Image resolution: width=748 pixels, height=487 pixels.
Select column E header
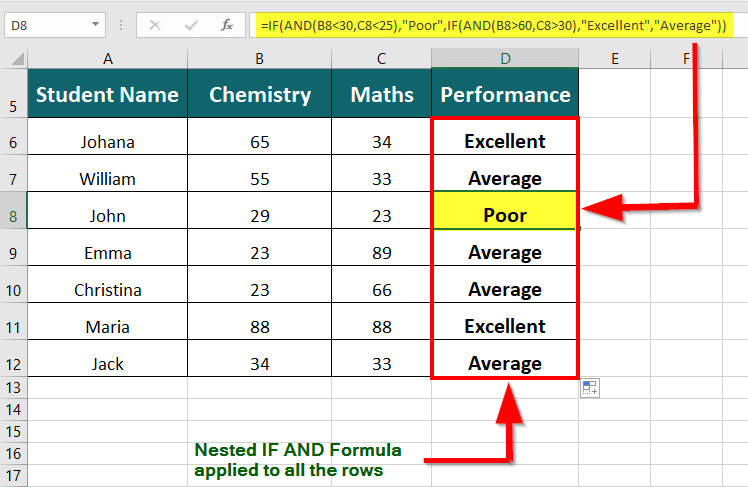615,59
